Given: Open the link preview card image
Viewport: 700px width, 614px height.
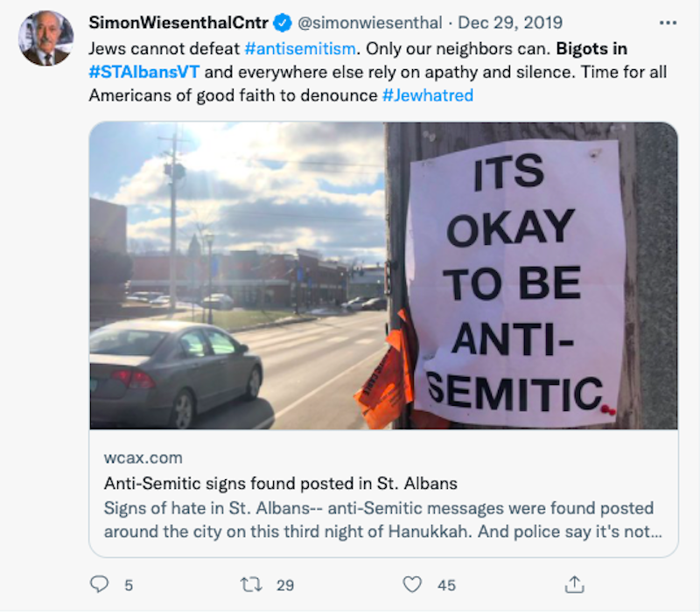Looking at the screenshot, I should point(383,276).
